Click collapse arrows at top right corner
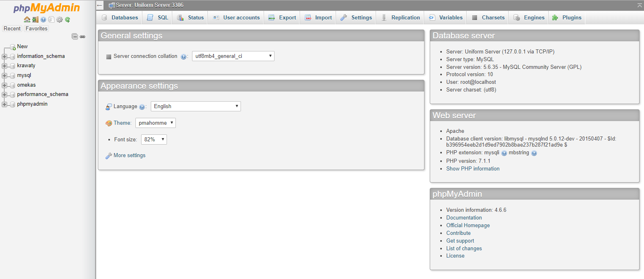This screenshot has height=279, width=644. (x=640, y=5)
